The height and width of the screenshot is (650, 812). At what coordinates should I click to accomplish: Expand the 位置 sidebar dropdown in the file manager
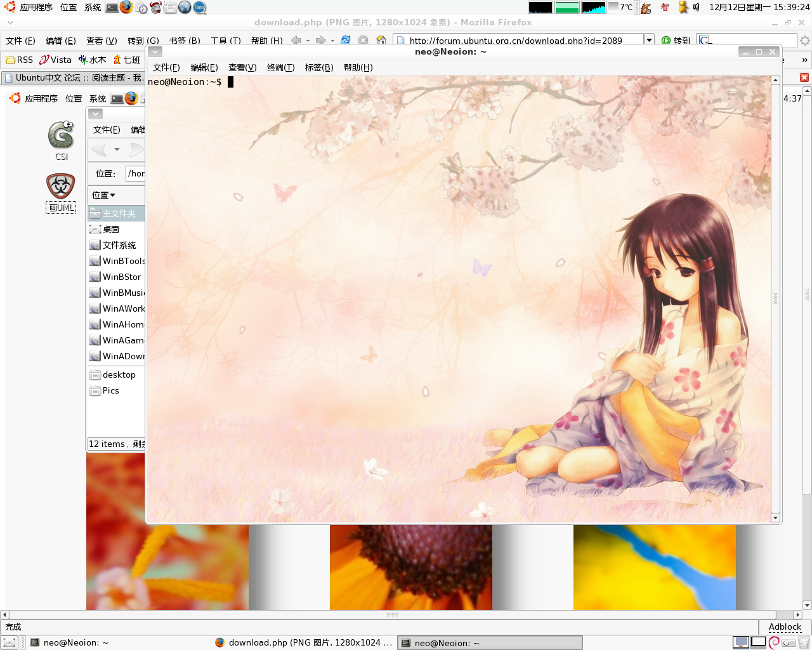tap(104, 195)
